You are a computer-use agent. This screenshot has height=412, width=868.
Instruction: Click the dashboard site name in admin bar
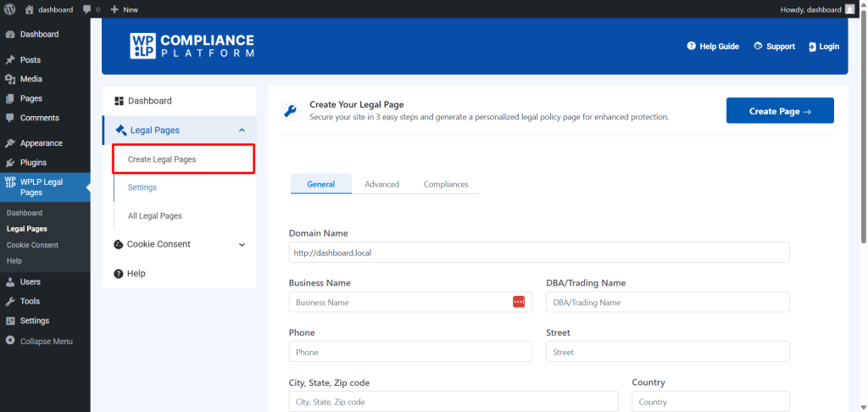click(x=55, y=9)
